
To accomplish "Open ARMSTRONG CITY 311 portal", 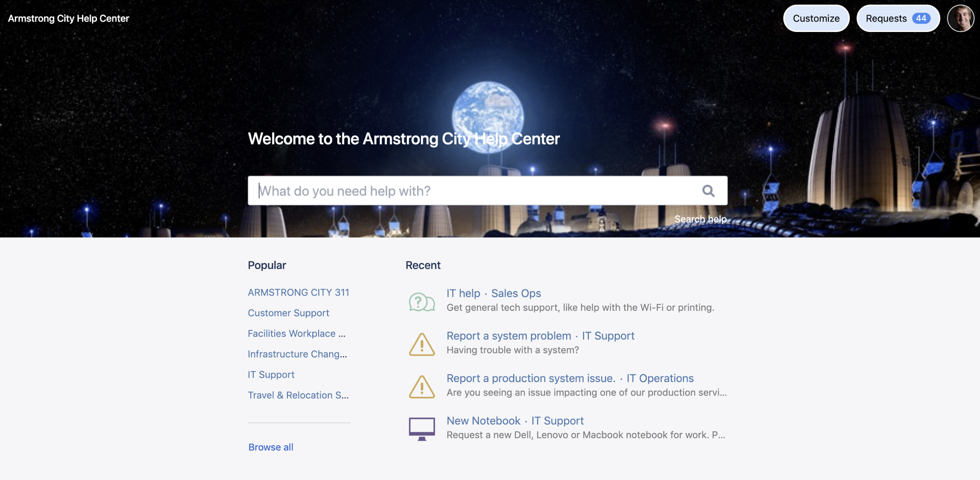I will pos(298,292).
